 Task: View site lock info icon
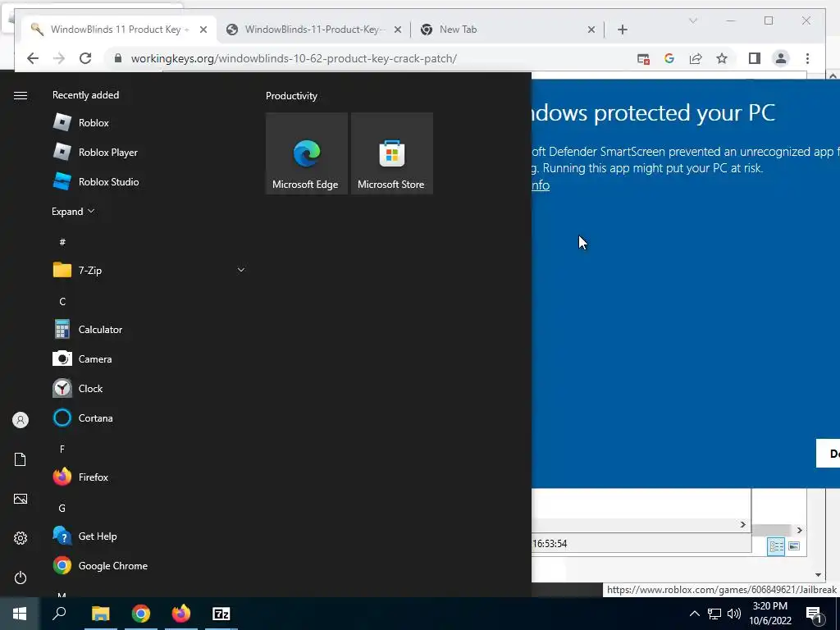(118, 58)
